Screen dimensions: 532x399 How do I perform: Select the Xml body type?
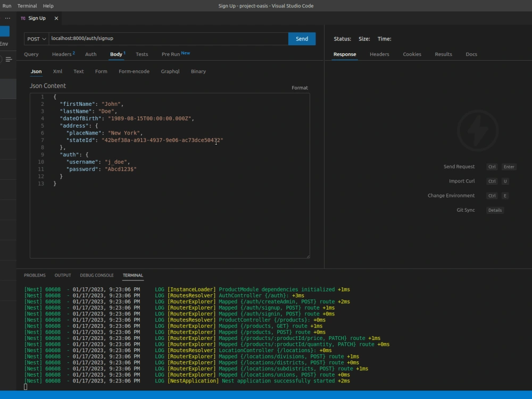[57, 72]
